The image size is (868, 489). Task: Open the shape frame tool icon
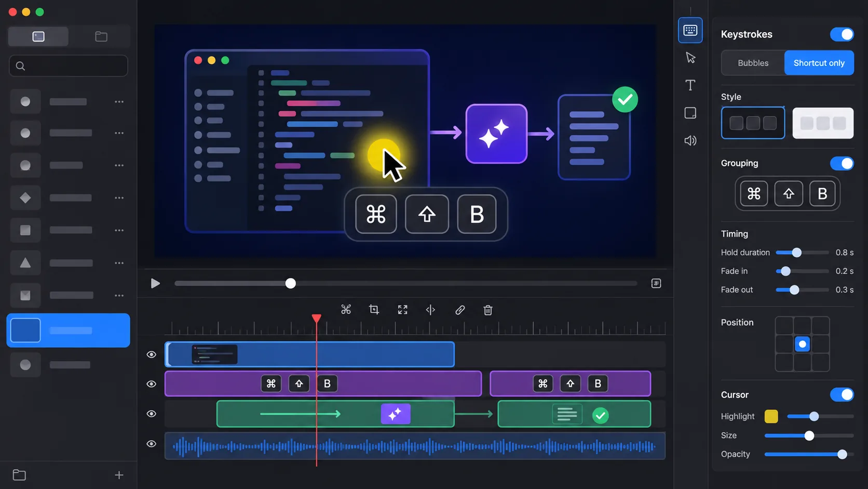(690, 113)
